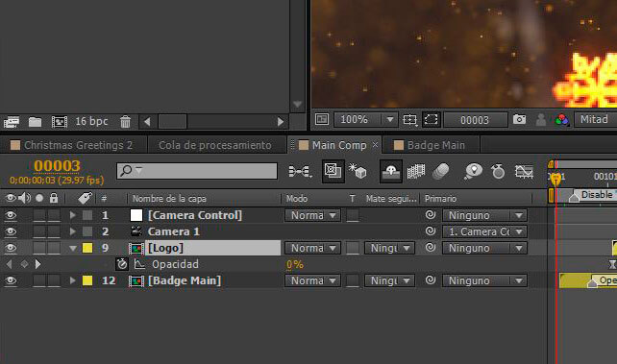Select the [Badge Main] layer
This screenshot has width=617, height=364.
coord(185,280)
